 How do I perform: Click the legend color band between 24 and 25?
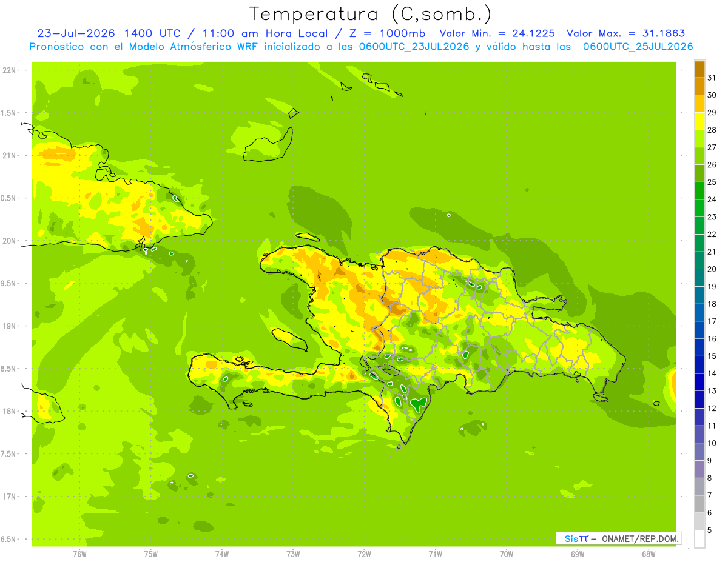coord(699,190)
